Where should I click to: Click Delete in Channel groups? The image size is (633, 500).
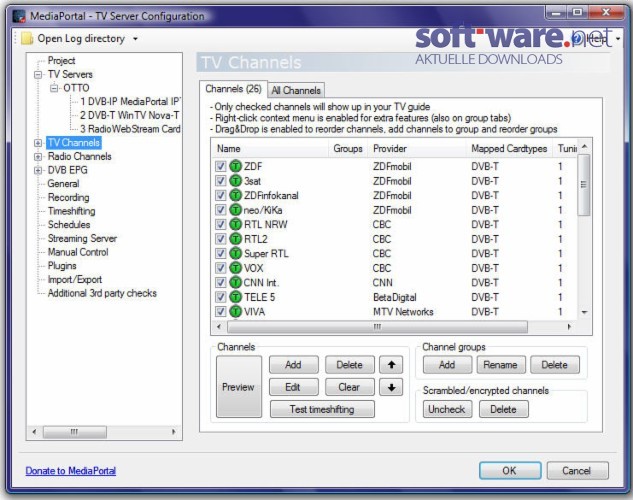[x=555, y=365]
